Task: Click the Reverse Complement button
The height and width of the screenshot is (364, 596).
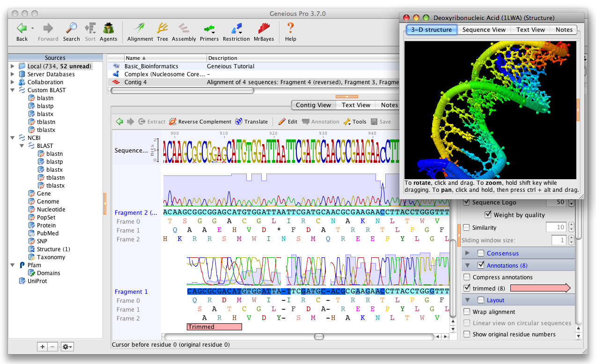Action: [x=200, y=122]
